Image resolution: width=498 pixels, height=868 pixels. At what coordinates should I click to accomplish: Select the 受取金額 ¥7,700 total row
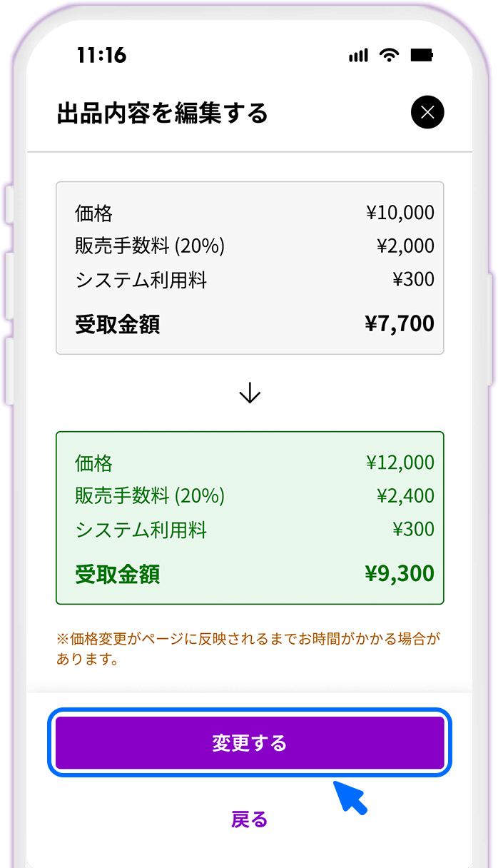(249, 324)
